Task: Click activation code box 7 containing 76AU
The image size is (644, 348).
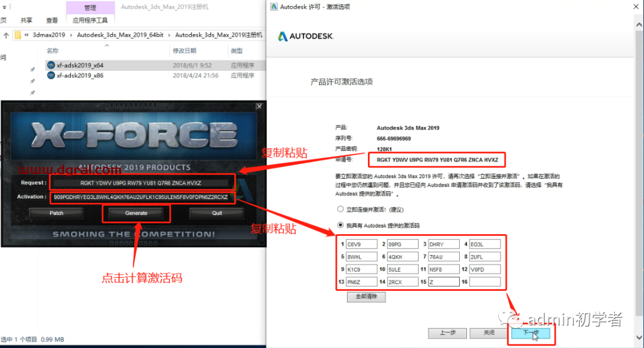Action: point(444,257)
